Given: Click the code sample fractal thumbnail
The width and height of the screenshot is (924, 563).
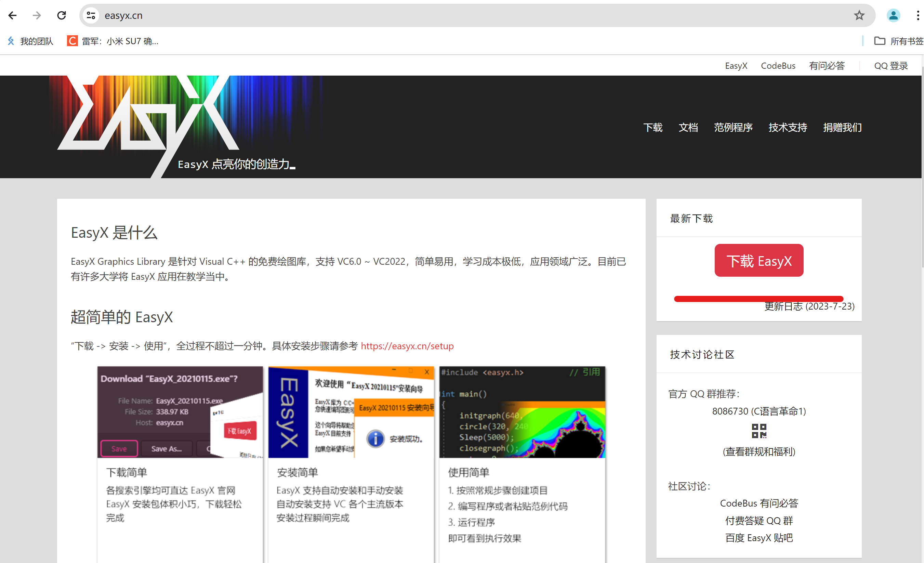Looking at the screenshot, I should (522, 412).
